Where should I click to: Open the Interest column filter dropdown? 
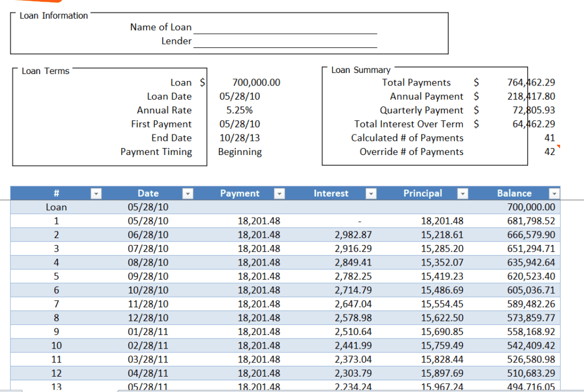tap(371, 193)
